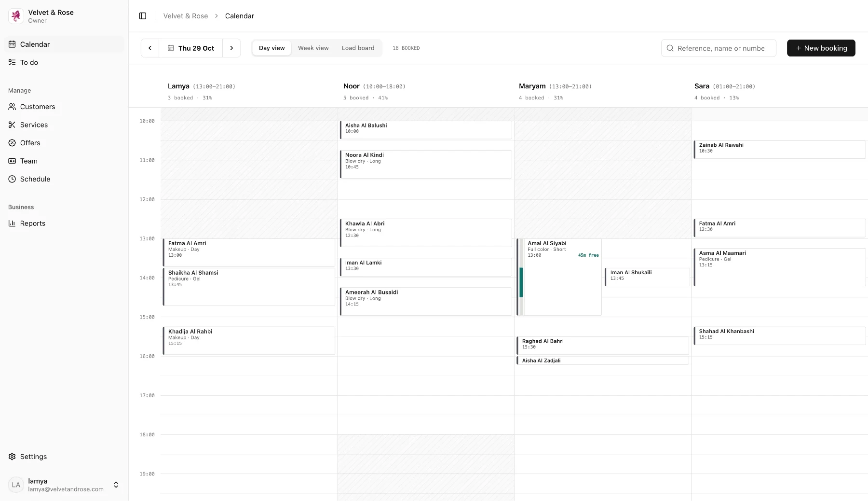Open Shahad Al Khanbashi 15:15 booking

[780, 336]
